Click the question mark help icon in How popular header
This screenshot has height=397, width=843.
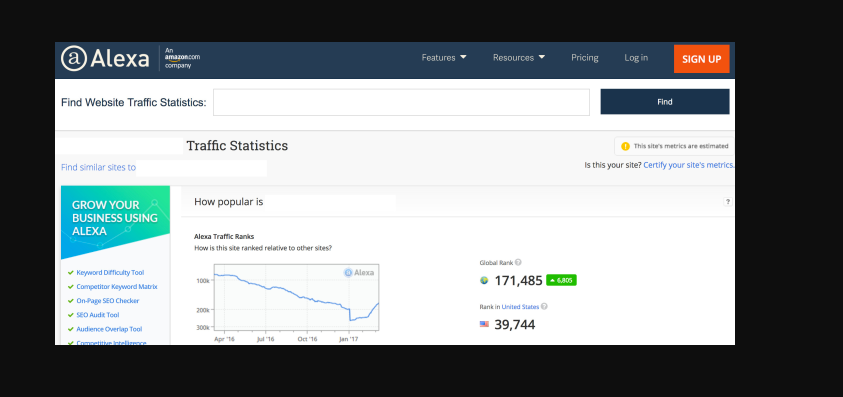728,202
